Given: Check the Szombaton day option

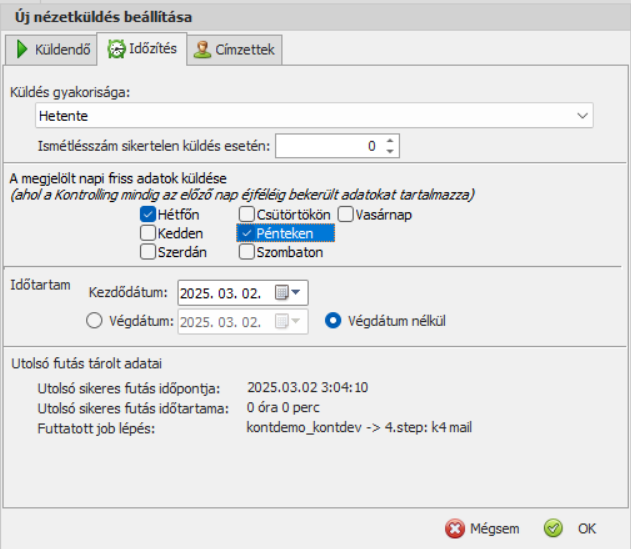Looking at the screenshot, I should coord(246,252).
